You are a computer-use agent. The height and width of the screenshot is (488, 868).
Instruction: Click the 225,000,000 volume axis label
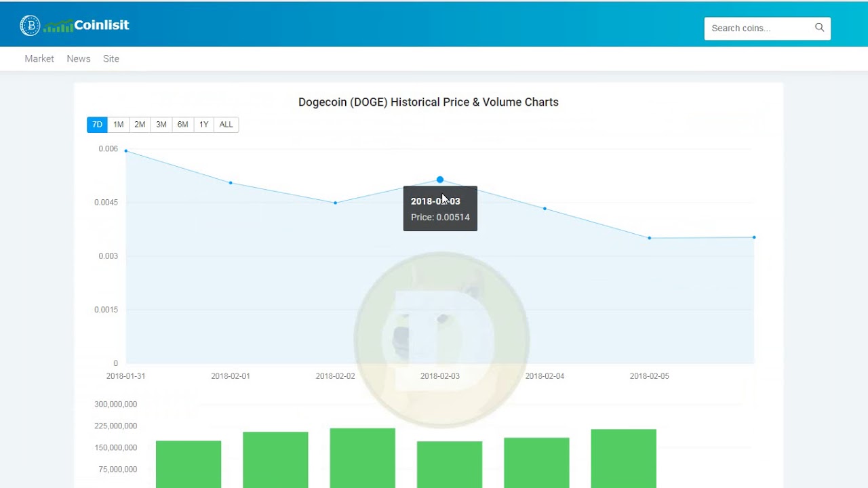116,426
